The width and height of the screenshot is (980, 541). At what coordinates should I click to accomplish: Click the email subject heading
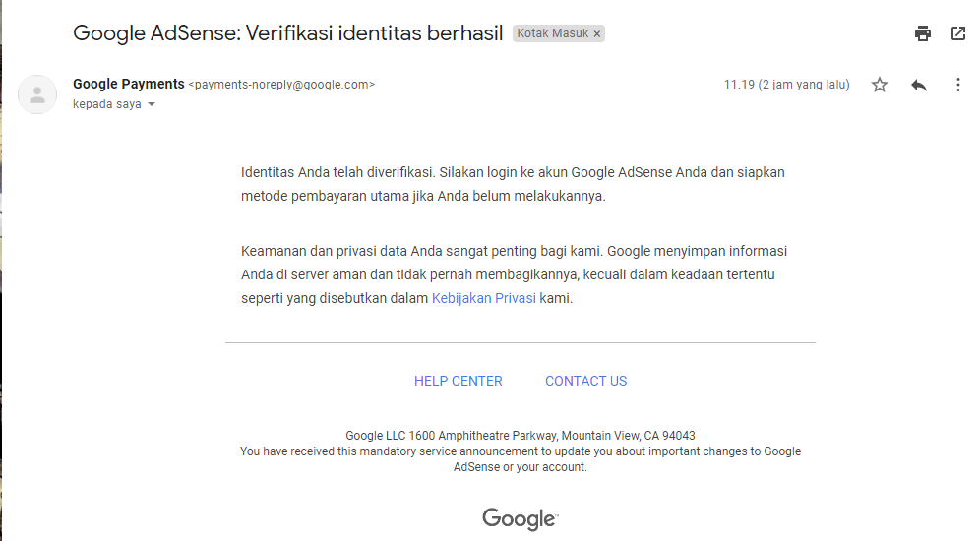[287, 33]
